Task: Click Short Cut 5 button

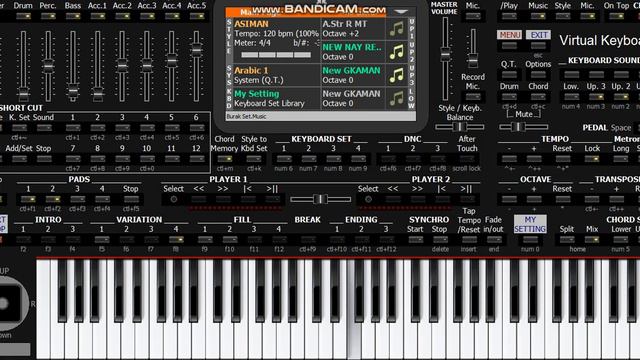Action: pos(172,128)
